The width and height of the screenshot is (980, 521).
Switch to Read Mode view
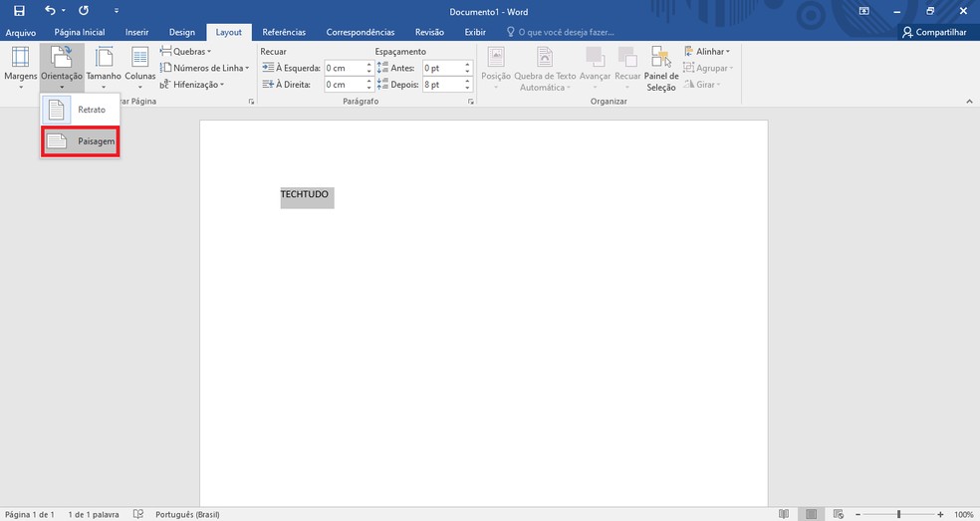[784, 514]
